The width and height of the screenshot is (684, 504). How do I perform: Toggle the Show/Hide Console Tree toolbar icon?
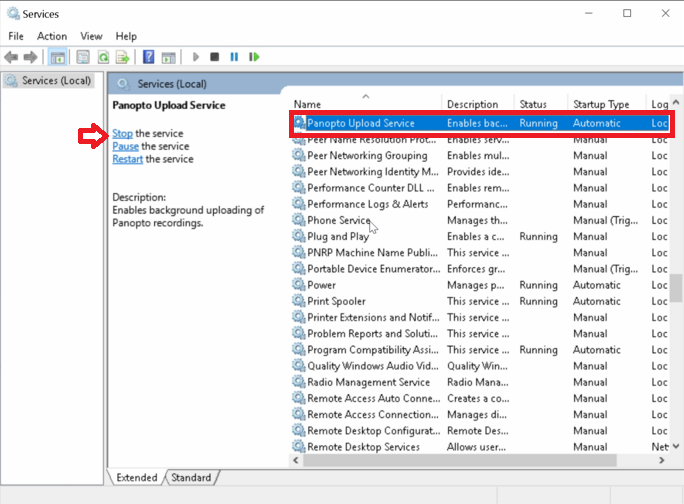[x=59, y=57]
